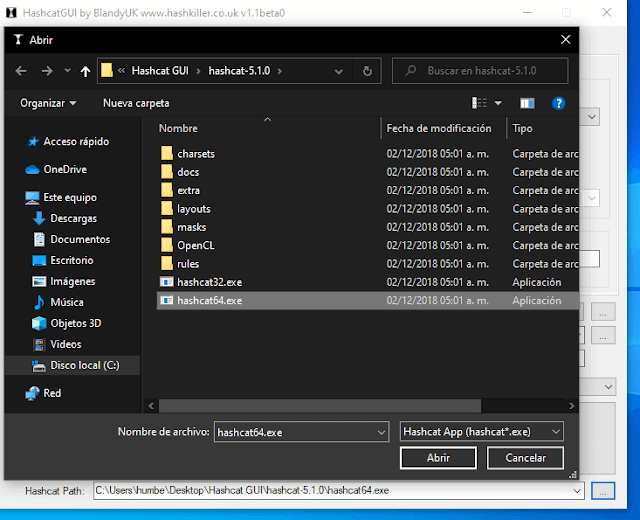Screen dimensions: 640x520
Task: Select Red in the sidebar
Action: tap(43, 393)
